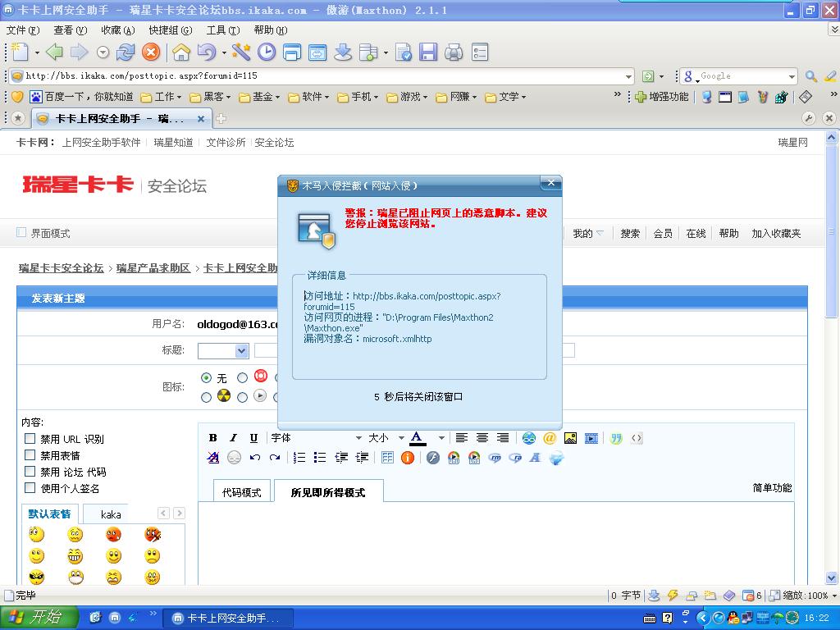Viewport: 840px width, 630px height.
Task: Click the Refresh page icon
Action: 126,52
